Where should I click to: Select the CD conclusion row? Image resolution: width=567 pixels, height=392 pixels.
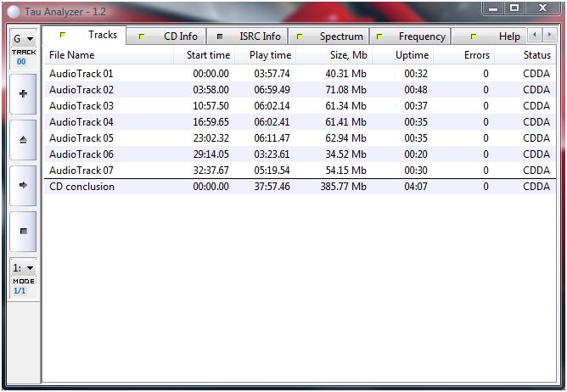coord(81,187)
